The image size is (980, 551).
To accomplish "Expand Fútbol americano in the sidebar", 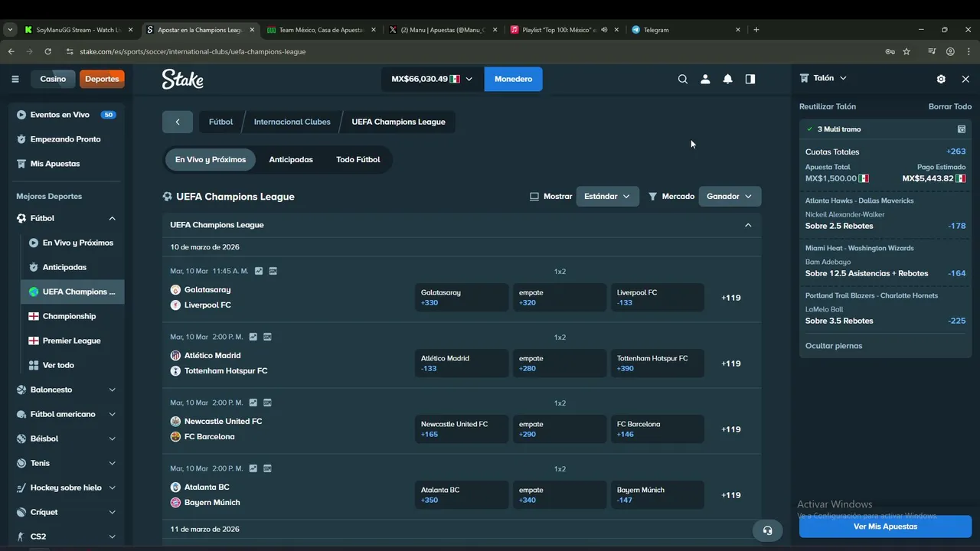I will point(112,414).
